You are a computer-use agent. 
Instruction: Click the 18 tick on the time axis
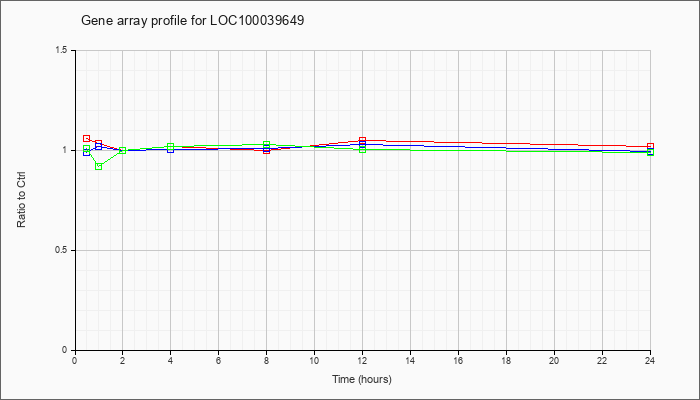click(x=506, y=360)
